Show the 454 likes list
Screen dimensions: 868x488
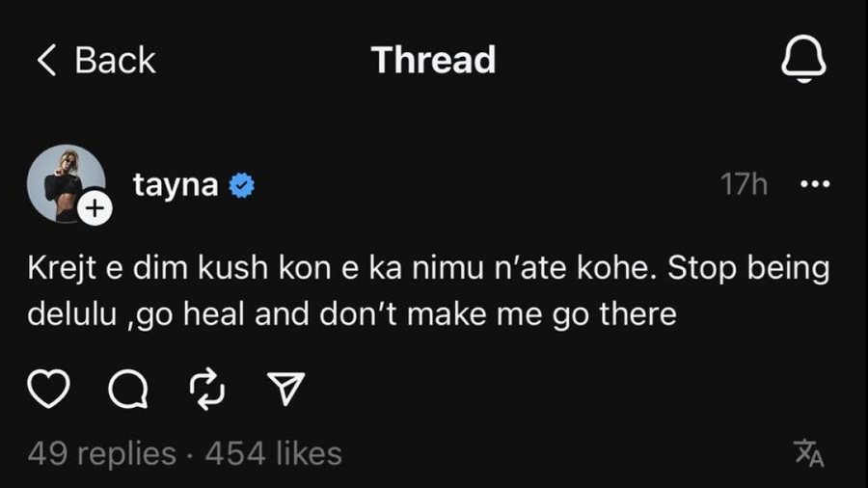pos(274,452)
